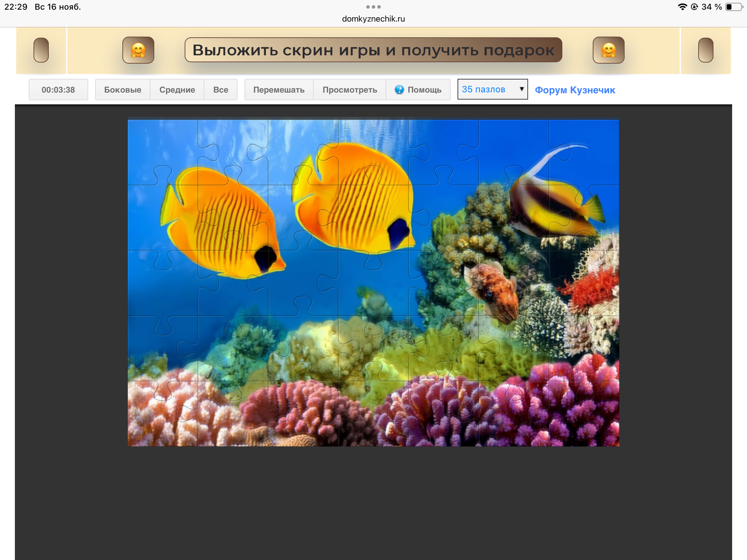Show only Боковые pieces
Viewport: 747px width, 560px height.
pyautogui.click(x=122, y=90)
